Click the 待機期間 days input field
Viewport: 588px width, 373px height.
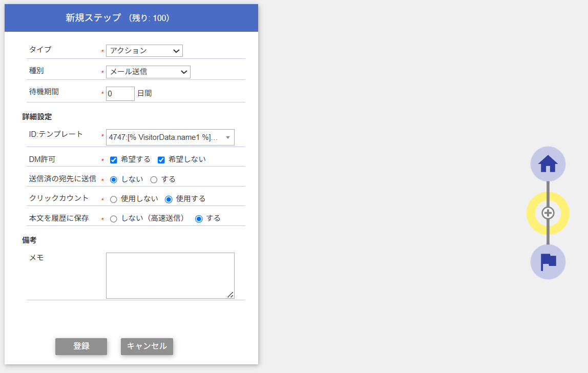pos(120,93)
